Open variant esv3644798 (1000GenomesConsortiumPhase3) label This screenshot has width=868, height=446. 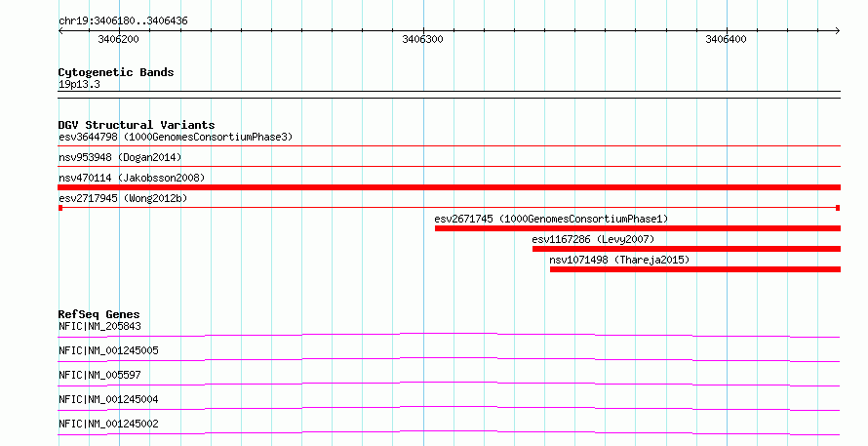pyautogui.click(x=176, y=137)
